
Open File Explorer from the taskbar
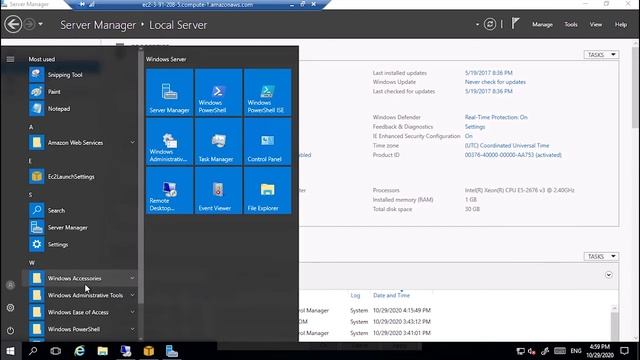coord(102,351)
